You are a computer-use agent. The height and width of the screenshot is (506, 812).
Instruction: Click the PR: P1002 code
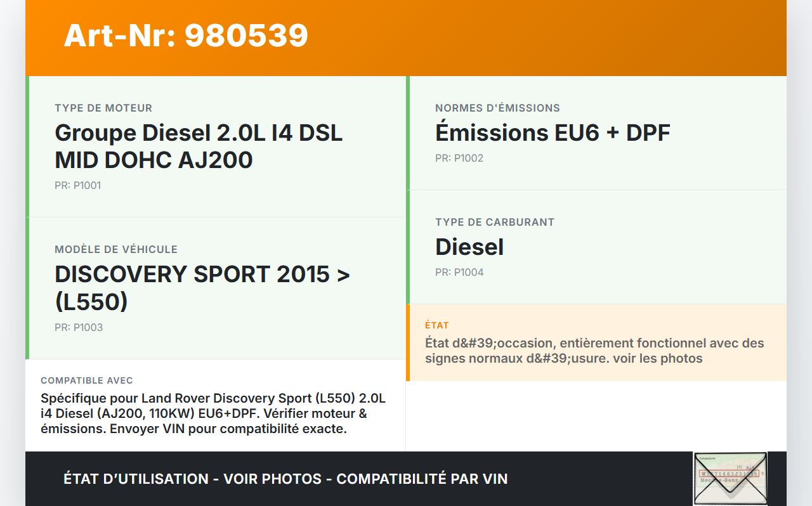pyautogui.click(x=459, y=159)
